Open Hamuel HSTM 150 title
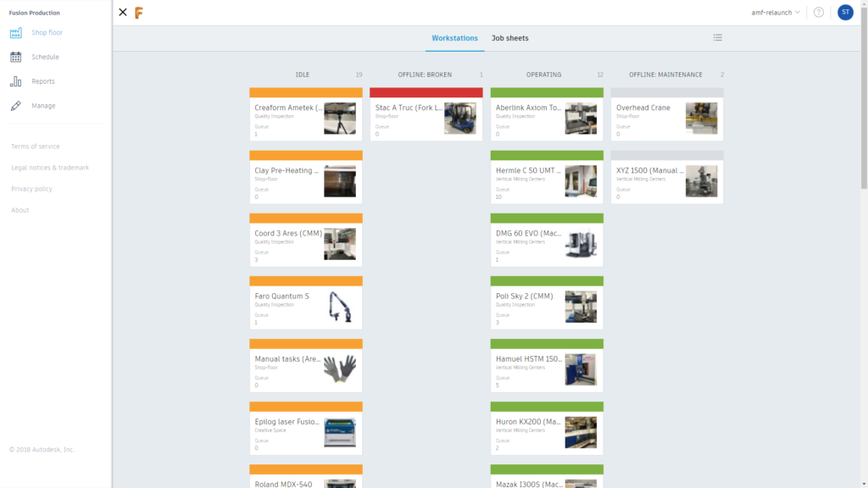Viewport: 868px width, 488px height. coord(529,359)
